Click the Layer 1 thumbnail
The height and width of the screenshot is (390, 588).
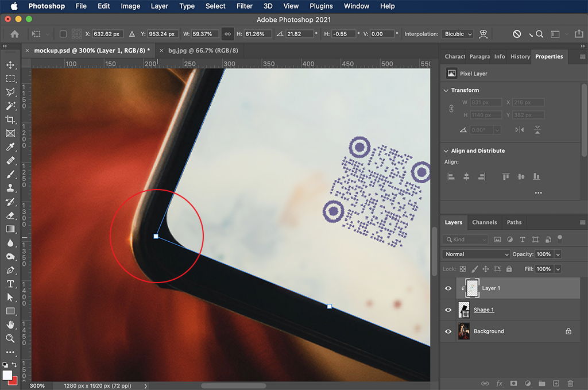472,288
